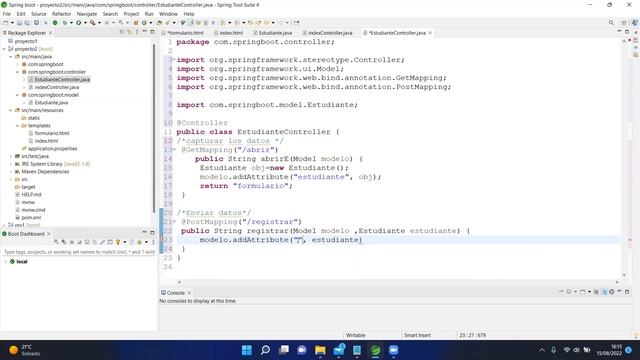The height and width of the screenshot is (360, 640).
Task: Click the Search magnifier icon top right
Action: (x=611, y=23)
